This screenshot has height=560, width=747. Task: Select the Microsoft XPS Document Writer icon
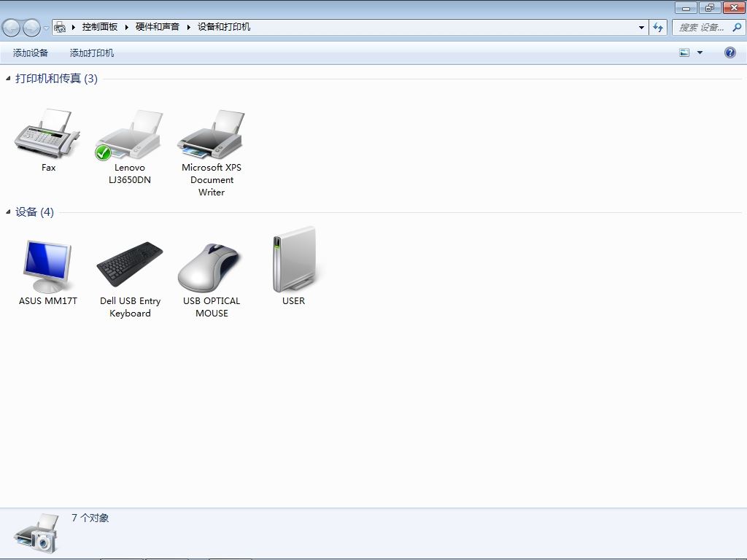(211, 134)
